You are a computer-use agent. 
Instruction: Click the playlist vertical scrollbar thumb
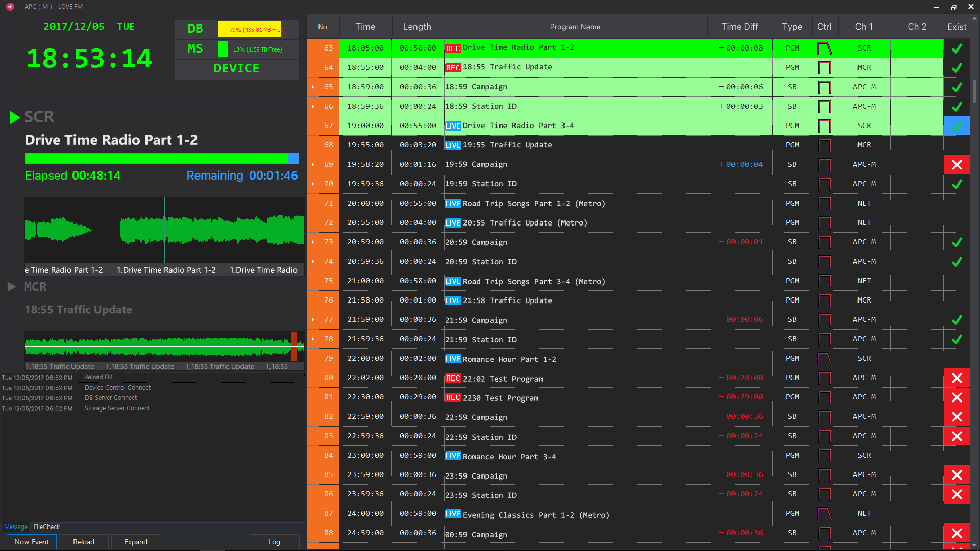(974, 91)
